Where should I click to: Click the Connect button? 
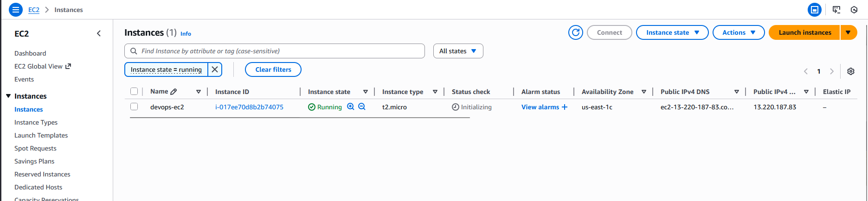point(609,32)
